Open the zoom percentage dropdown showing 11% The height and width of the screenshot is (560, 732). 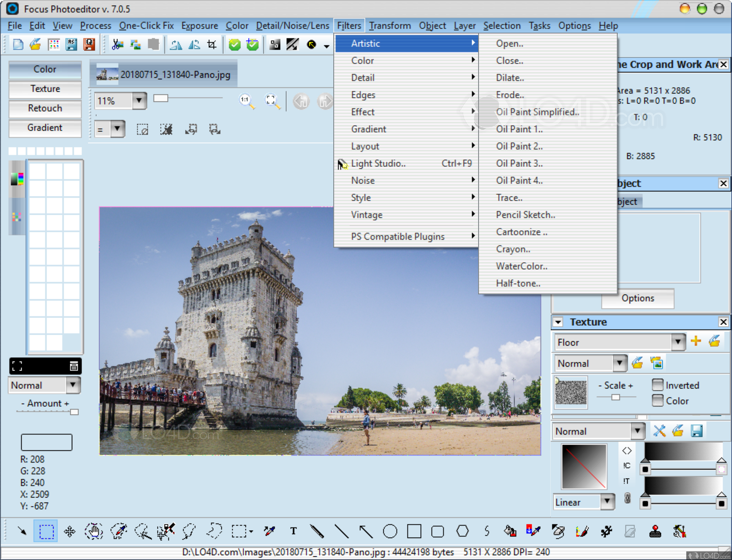pos(139,101)
